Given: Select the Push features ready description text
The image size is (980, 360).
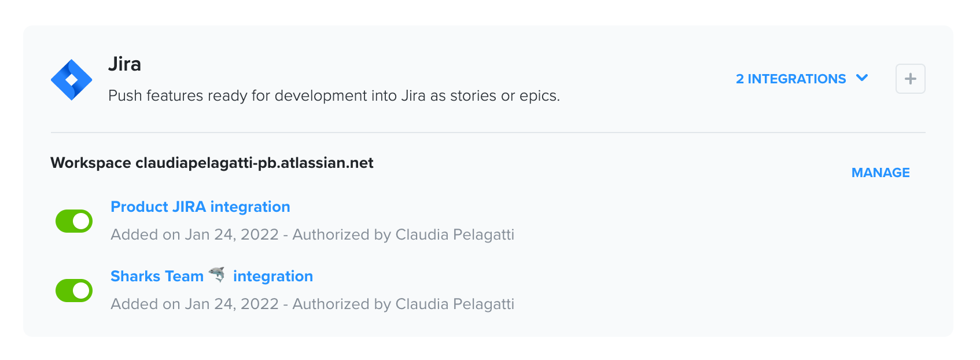Looking at the screenshot, I should (x=334, y=95).
